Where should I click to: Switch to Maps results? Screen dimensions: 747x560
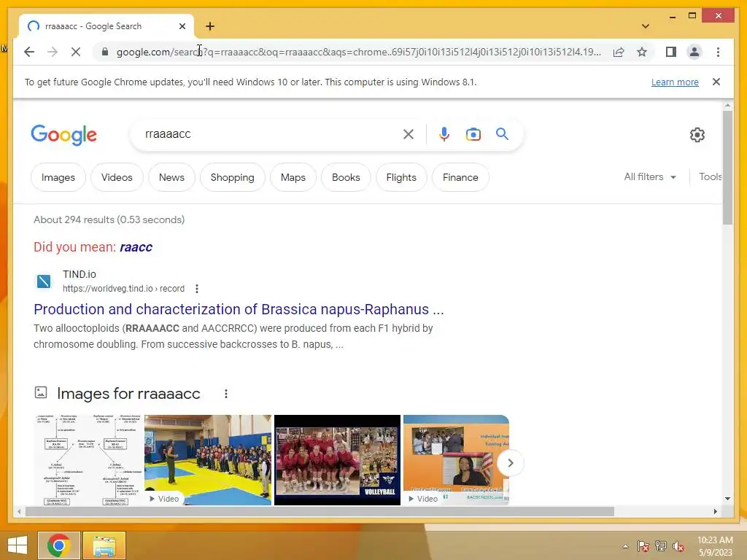pyautogui.click(x=293, y=177)
